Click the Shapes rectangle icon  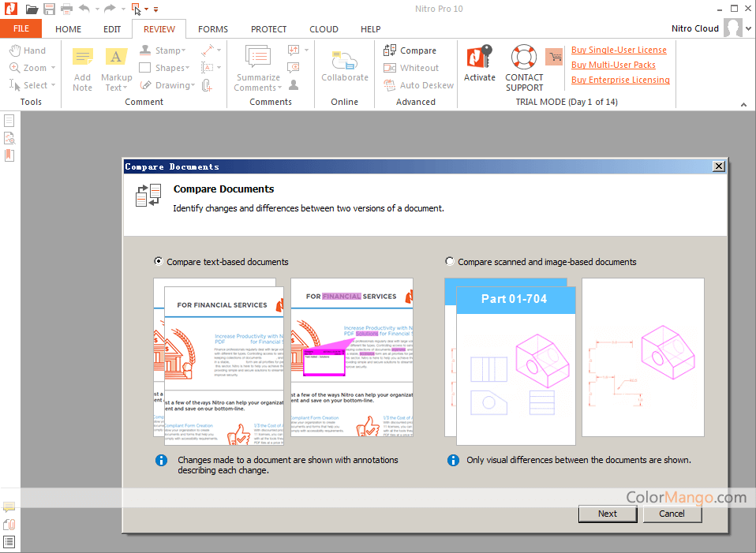pos(145,68)
